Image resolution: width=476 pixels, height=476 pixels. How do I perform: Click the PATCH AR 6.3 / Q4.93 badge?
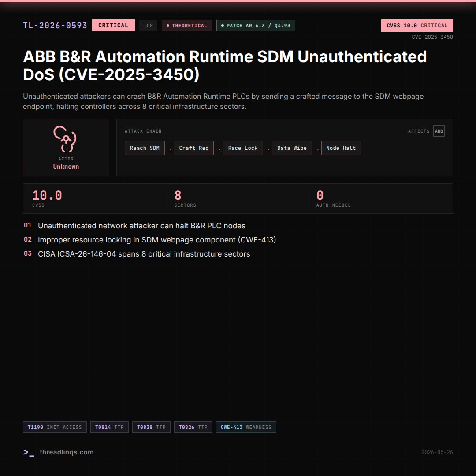(x=256, y=26)
